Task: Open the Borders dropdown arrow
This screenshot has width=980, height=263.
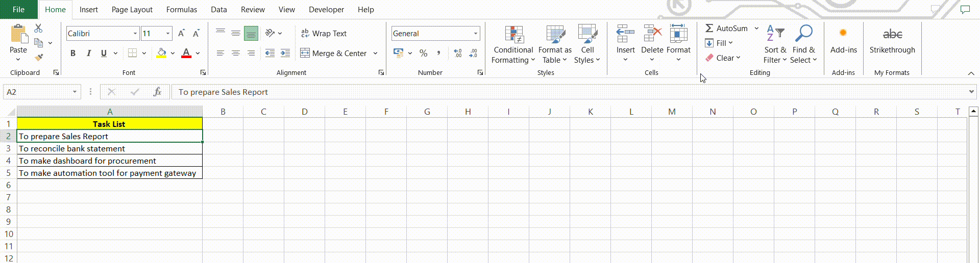Action: 144,53
